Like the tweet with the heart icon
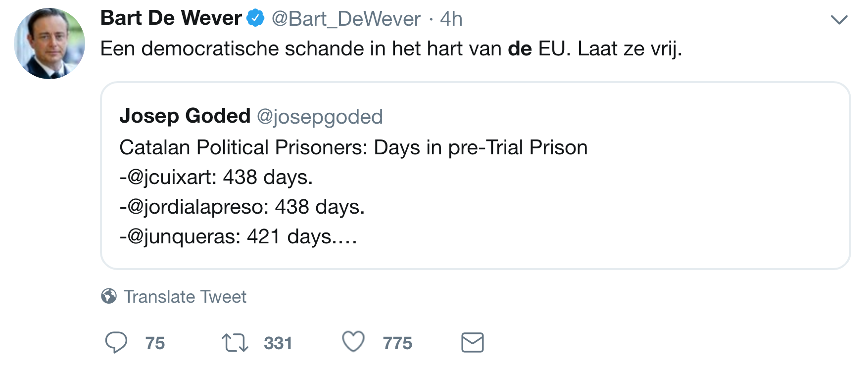This screenshot has height=367, width=868. 353,342
